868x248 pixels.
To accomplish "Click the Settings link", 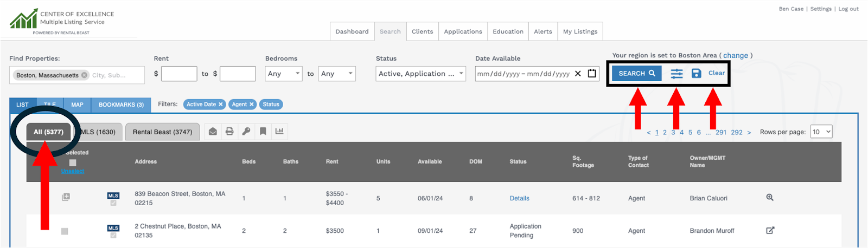I will tap(821, 9).
